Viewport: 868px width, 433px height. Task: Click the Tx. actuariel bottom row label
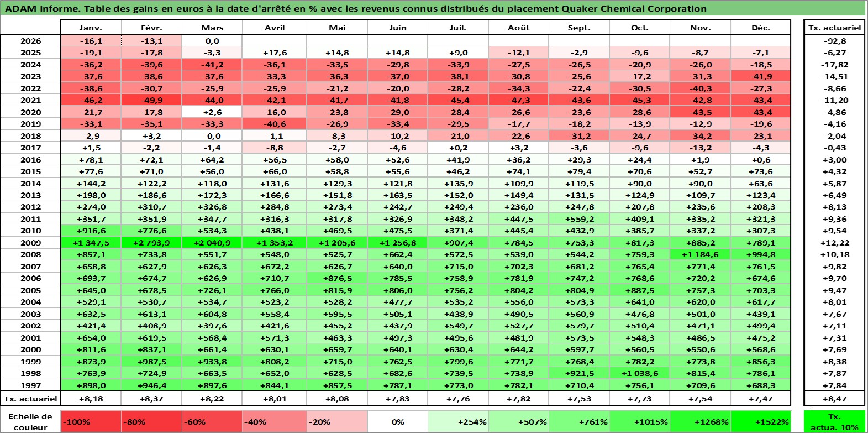click(x=30, y=399)
